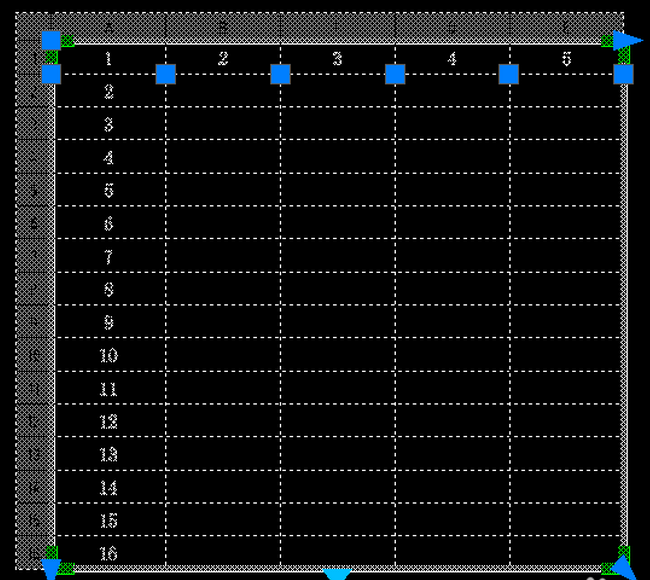
Task: Click the empty column E cell in row "16"
Action: tap(567, 551)
